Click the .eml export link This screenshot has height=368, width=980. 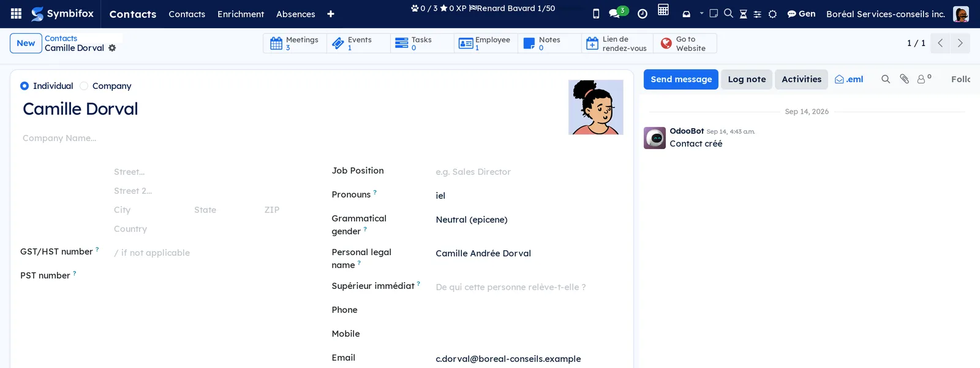[x=849, y=79]
